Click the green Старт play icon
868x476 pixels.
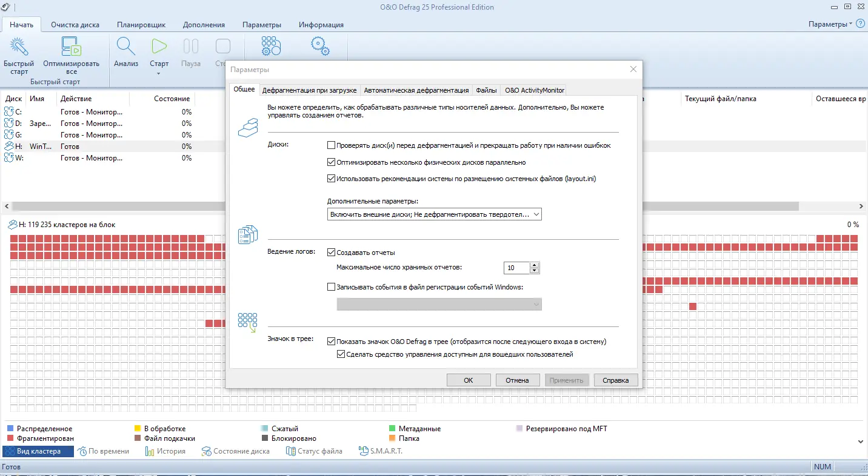(x=159, y=47)
